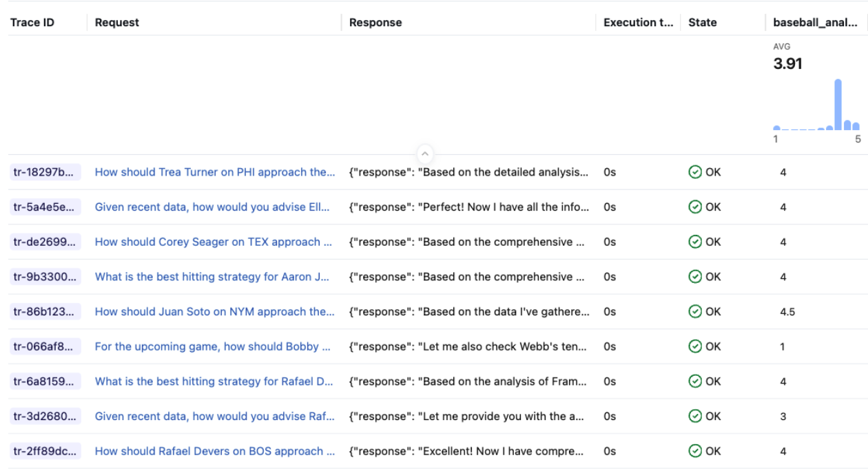Collapse the summary row with chevron button

(x=425, y=154)
